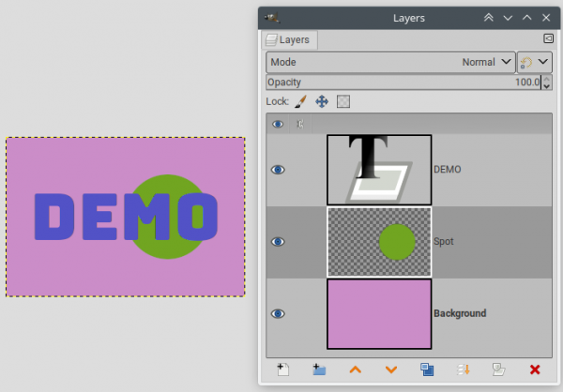Adjust the Opacity slider

[403, 83]
